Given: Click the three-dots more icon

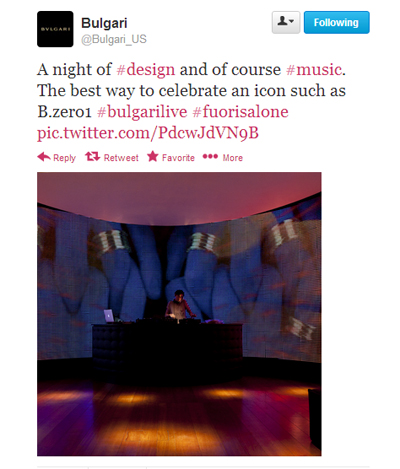Looking at the screenshot, I should tap(210, 156).
